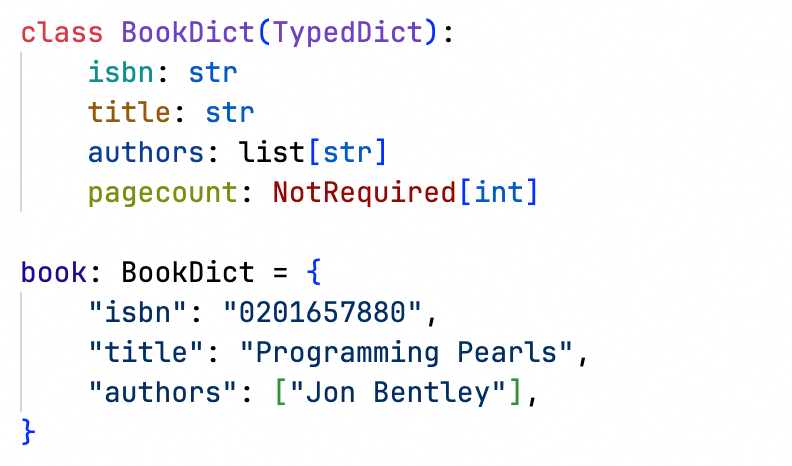Click the closing curly brace
The height and width of the screenshot is (466, 792).
(28, 432)
